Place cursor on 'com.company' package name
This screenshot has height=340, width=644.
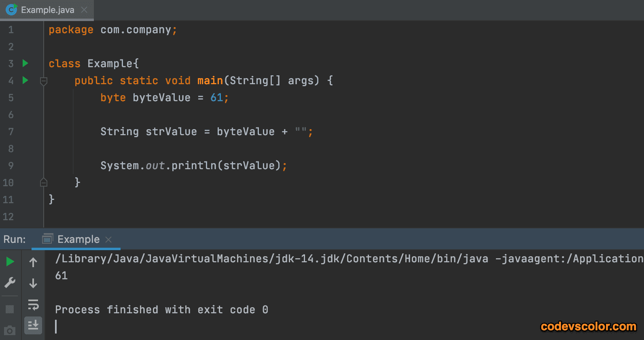click(x=136, y=30)
